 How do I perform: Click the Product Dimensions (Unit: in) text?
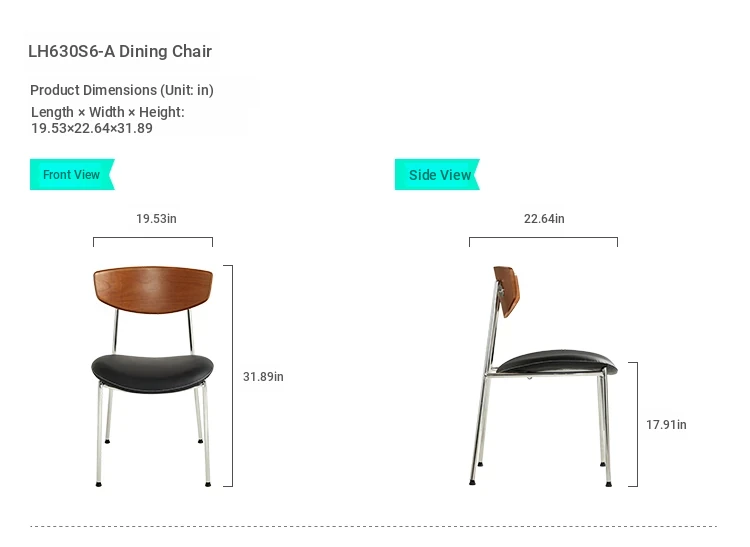(x=121, y=90)
